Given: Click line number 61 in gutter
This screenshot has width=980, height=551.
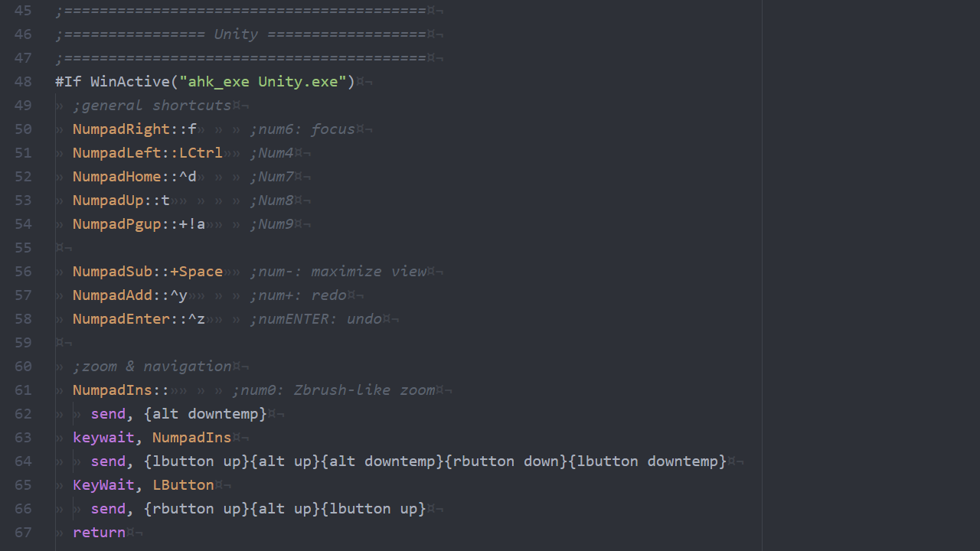Looking at the screenshot, I should point(23,390).
